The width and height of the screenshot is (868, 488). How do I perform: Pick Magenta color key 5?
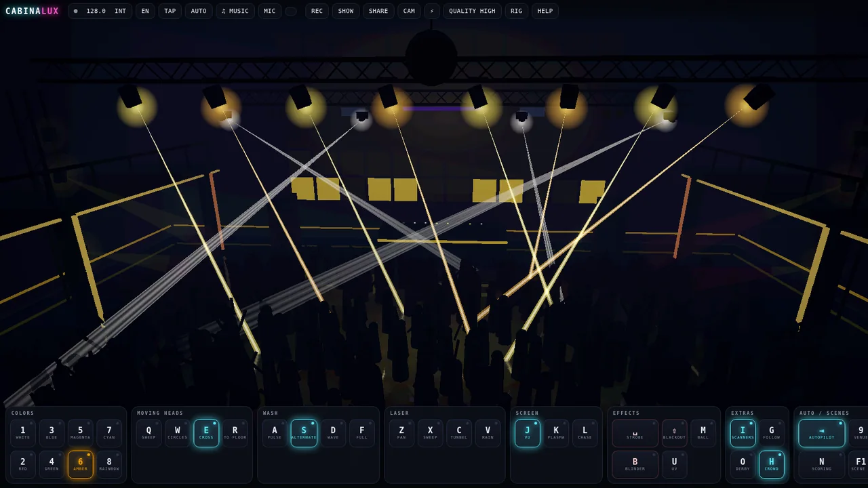click(80, 433)
